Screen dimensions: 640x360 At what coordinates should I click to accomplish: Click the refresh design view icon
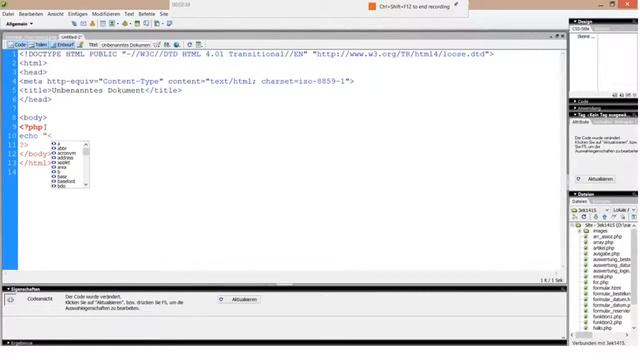pyautogui.click(x=189, y=45)
